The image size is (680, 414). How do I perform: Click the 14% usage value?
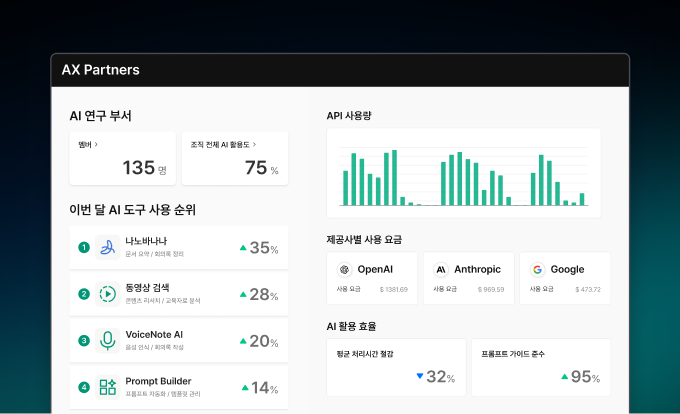(265, 388)
